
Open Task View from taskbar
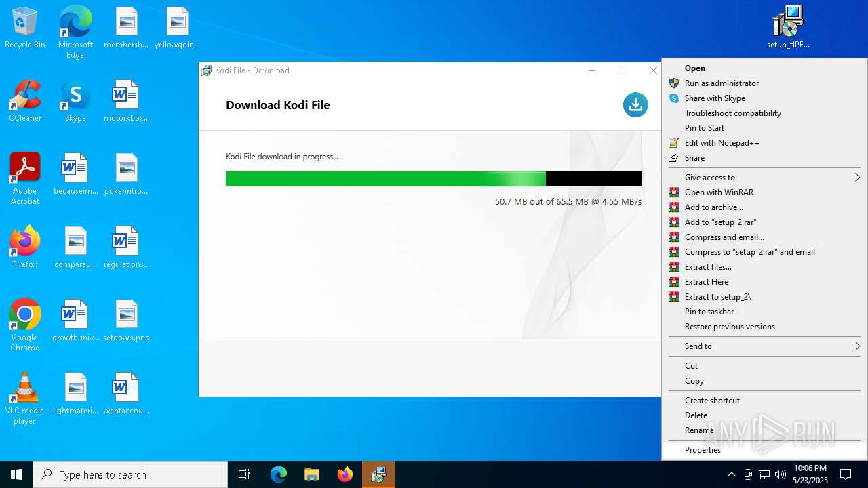pos(244,474)
